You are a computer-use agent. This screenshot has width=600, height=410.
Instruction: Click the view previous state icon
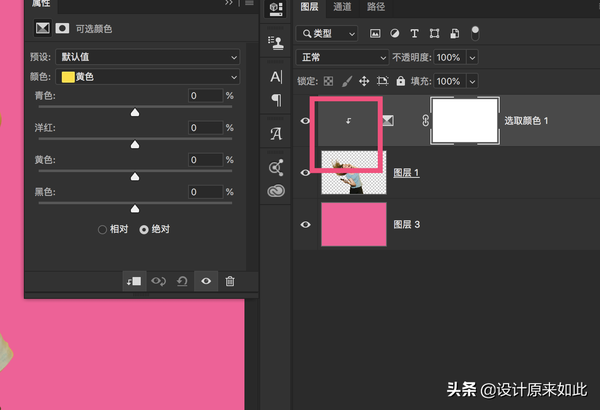pyautogui.click(x=158, y=281)
